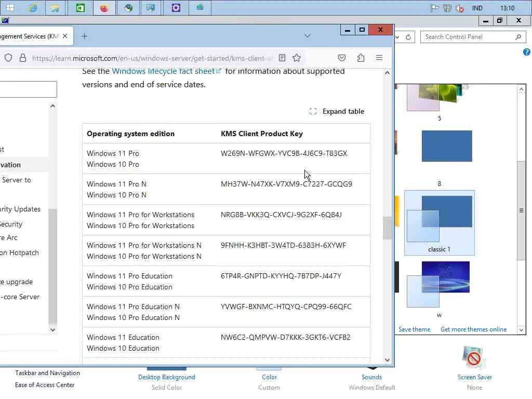Open Control Panel help question icon
Screen dimensions: 532x399
(x=527, y=52)
